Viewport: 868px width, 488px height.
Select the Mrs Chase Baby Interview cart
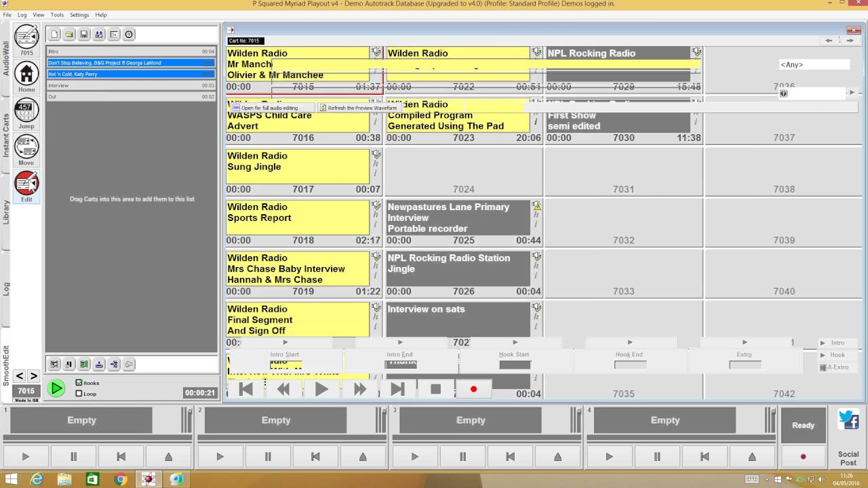[x=304, y=274]
